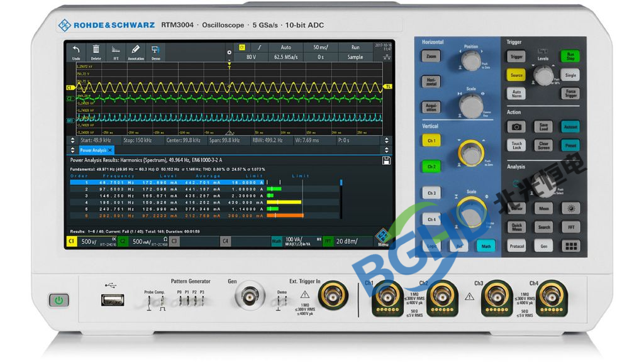Tap the C1 trigger source indicator
The height and width of the screenshot is (362, 644).
click(242, 47)
